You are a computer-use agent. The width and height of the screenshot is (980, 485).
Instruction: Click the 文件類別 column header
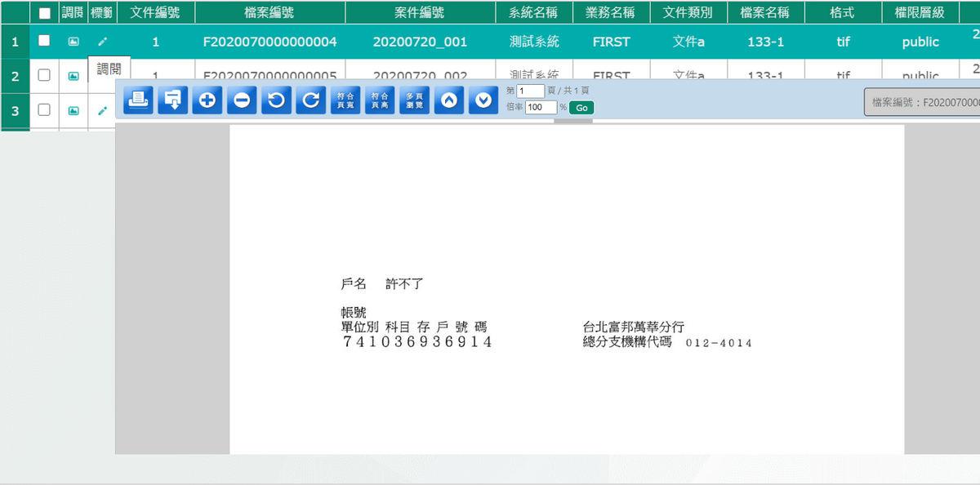(688, 13)
